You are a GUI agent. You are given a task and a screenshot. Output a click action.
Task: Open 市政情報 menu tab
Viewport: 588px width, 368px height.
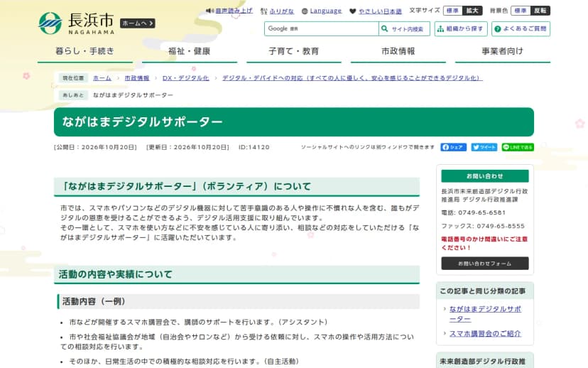(398, 52)
